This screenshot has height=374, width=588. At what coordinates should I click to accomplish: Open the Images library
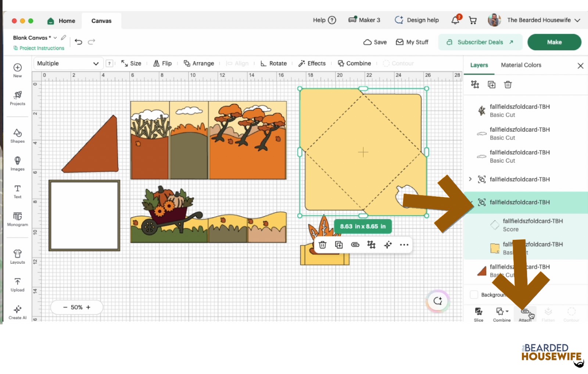pos(17,164)
